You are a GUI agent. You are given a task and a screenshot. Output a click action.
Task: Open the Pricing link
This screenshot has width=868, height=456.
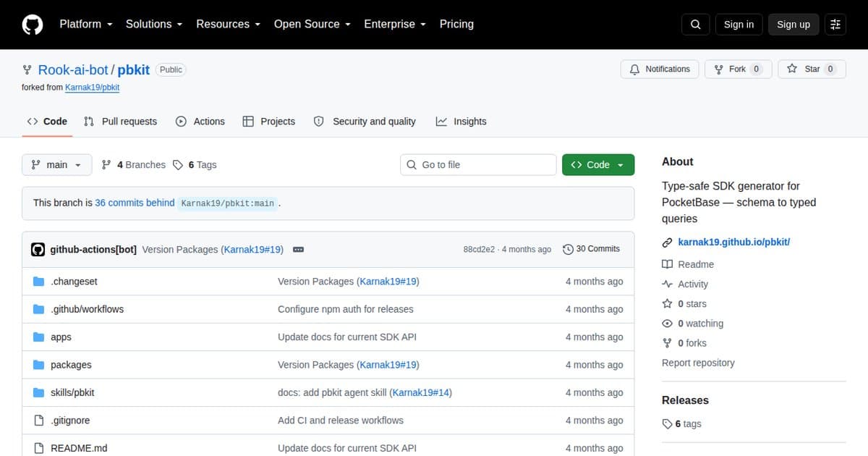point(456,24)
